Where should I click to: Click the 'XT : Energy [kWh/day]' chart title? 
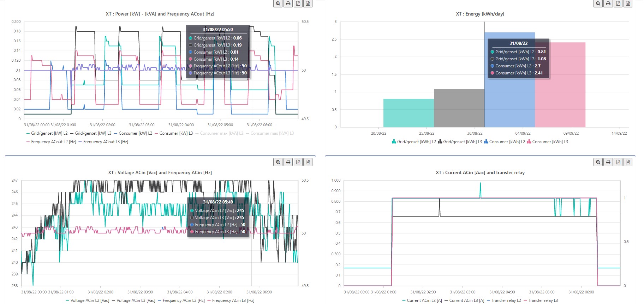(480, 14)
